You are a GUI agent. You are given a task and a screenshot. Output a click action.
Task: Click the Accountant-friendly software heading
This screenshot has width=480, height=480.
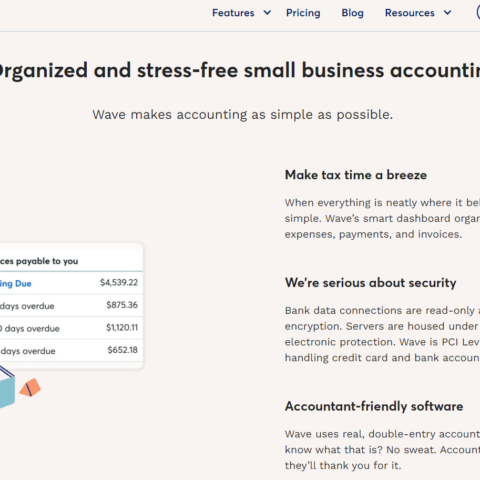click(x=374, y=406)
